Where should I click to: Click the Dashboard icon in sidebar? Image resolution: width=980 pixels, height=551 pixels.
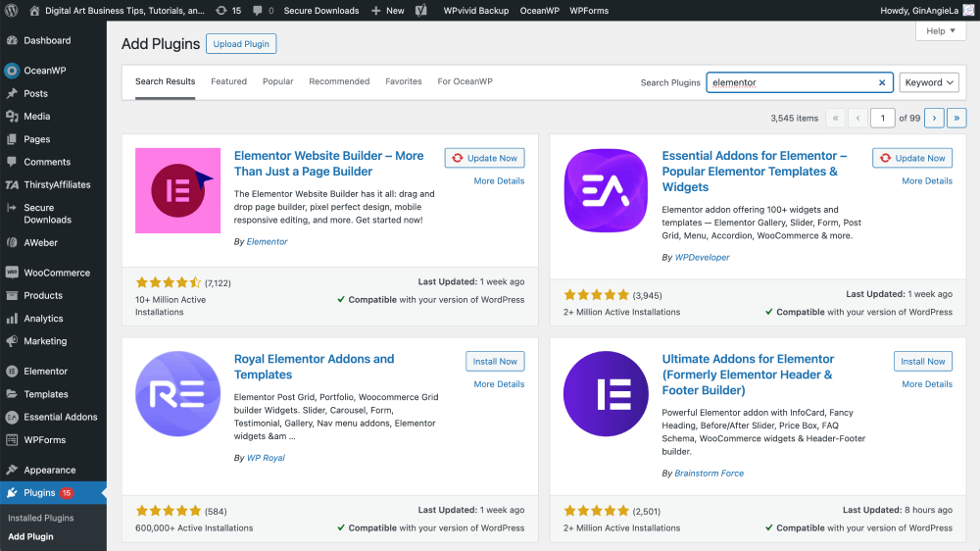pos(12,40)
